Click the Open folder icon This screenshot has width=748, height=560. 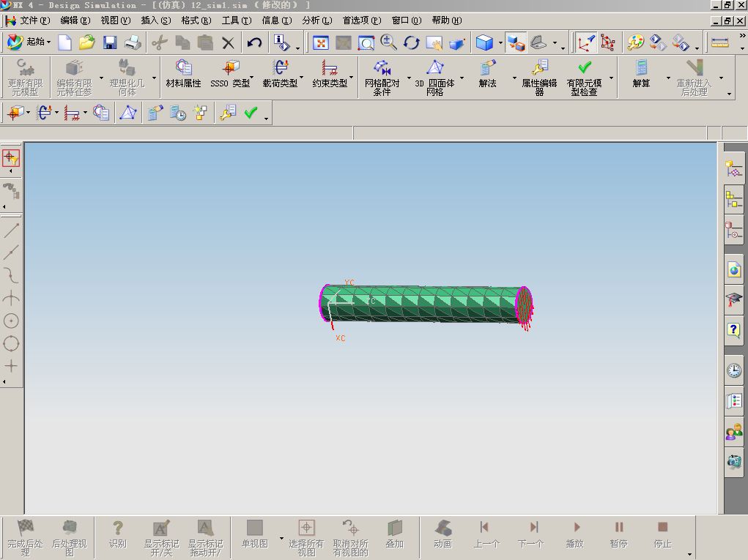(x=87, y=43)
